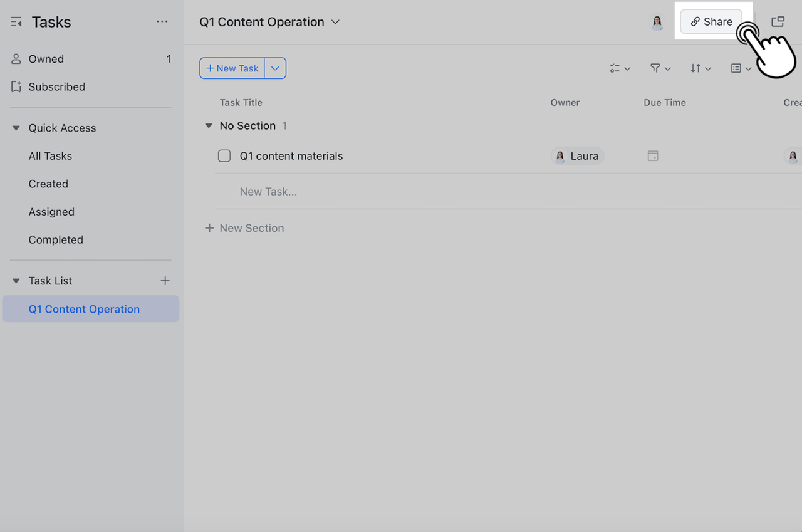The image size is (802, 532).
Task: Open the sort icon menu
Action: click(700, 68)
